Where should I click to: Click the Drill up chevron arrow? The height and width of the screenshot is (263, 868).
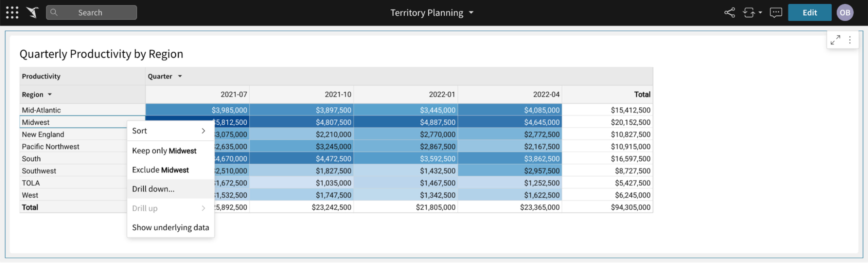(203, 208)
